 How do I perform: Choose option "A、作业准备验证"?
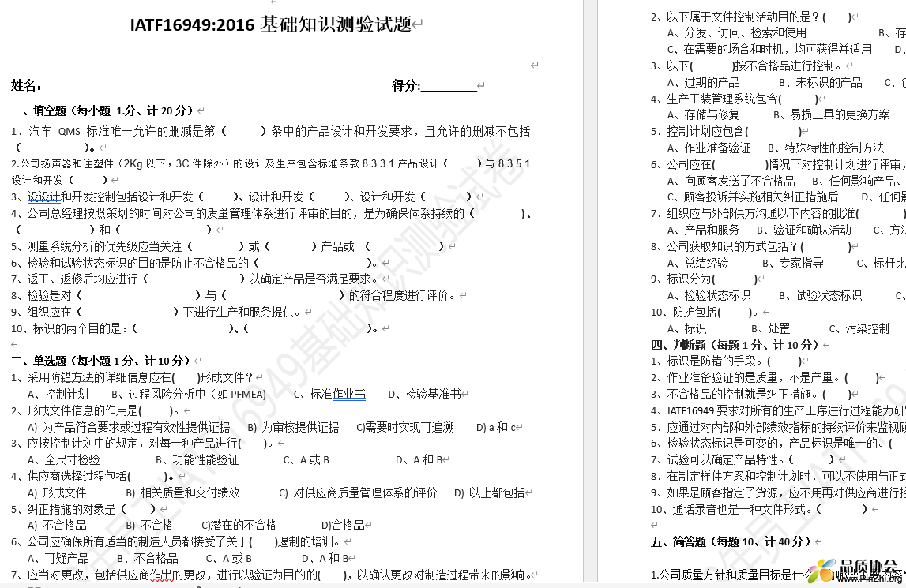[x=709, y=148]
